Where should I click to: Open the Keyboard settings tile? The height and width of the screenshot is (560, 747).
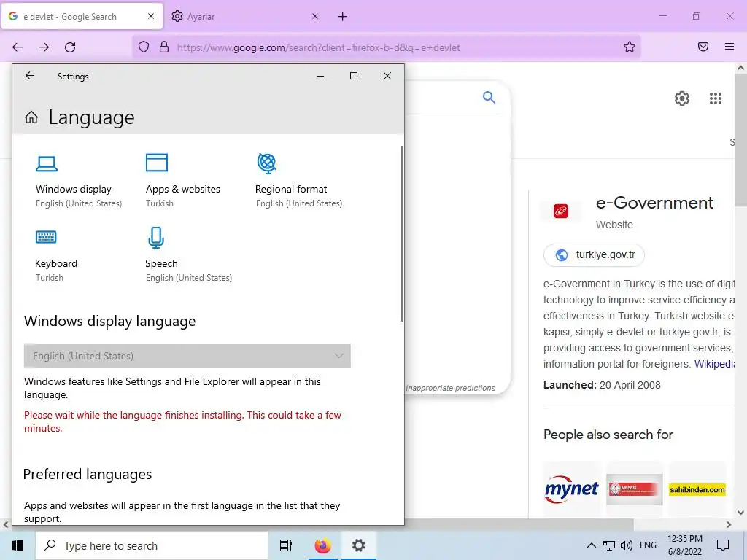coord(55,255)
